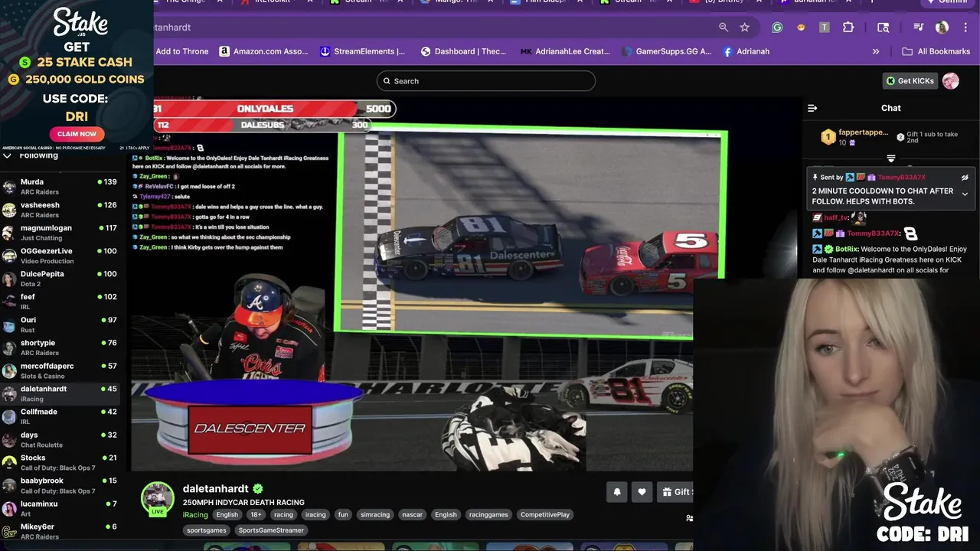Open the user profile avatar menu
The width and height of the screenshot is (980, 551).
[951, 81]
